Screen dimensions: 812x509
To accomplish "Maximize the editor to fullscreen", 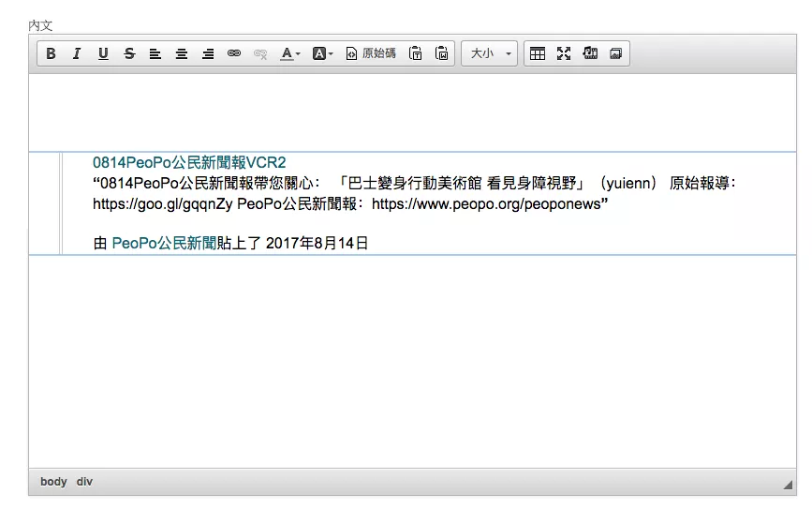I will [x=564, y=53].
